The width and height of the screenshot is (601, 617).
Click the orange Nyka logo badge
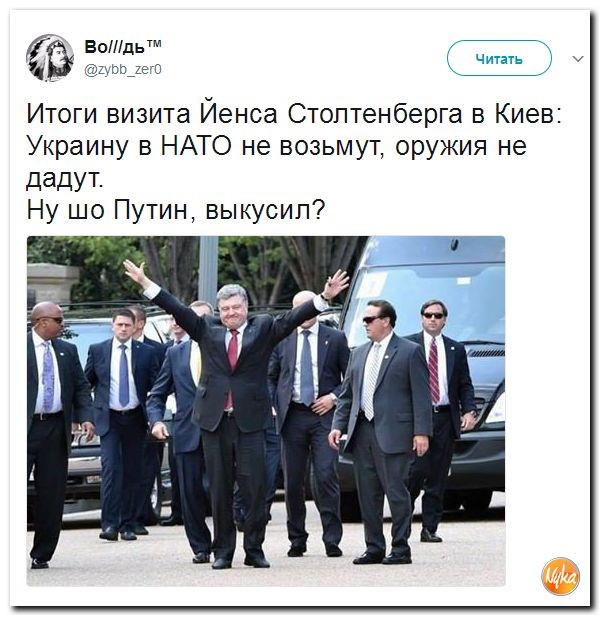pyautogui.click(x=561, y=576)
